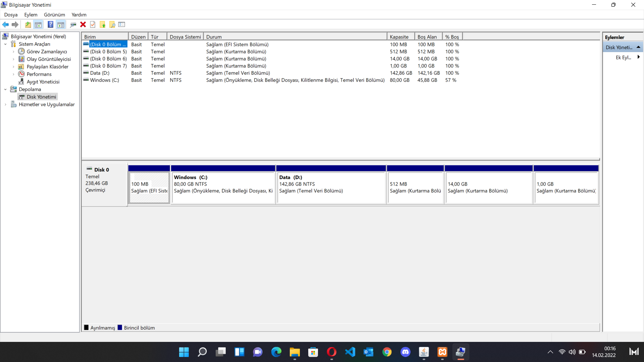Screen dimensions: 644x362
Task: Open Discord from taskbar
Action: pyautogui.click(x=405, y=352)
